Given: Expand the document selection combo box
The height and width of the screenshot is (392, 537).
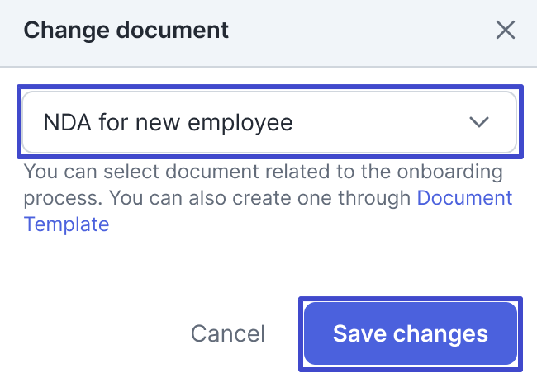Looking at the screenshot, I should click(269, 122).
